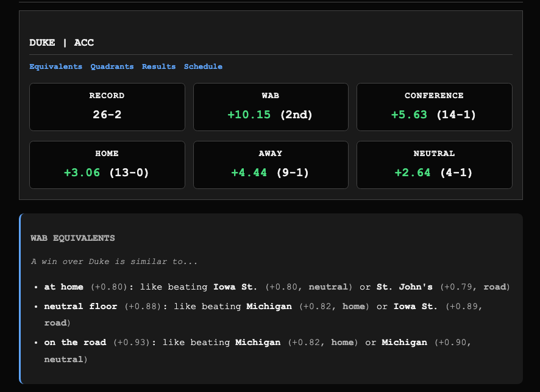Select the RECORD card showing 26-2
This screenshot has height=392, width=540.
point(107,107)
